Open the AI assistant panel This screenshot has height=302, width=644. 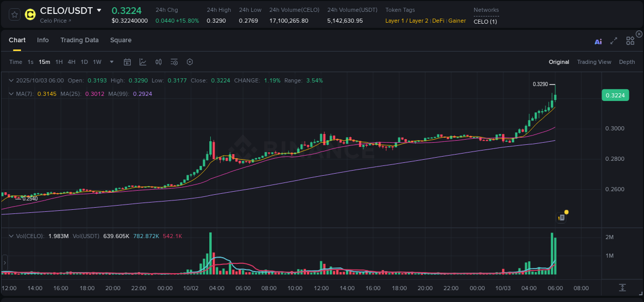598,42
